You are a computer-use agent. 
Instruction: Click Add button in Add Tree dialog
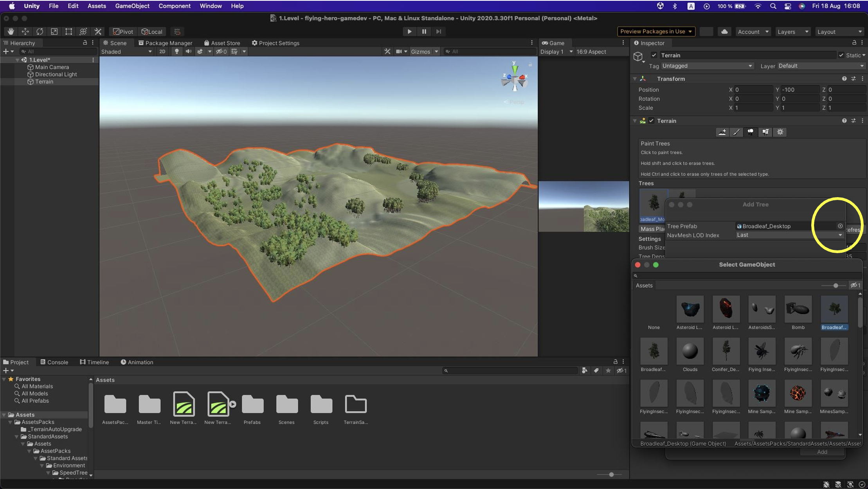click(x=822, y=452)
